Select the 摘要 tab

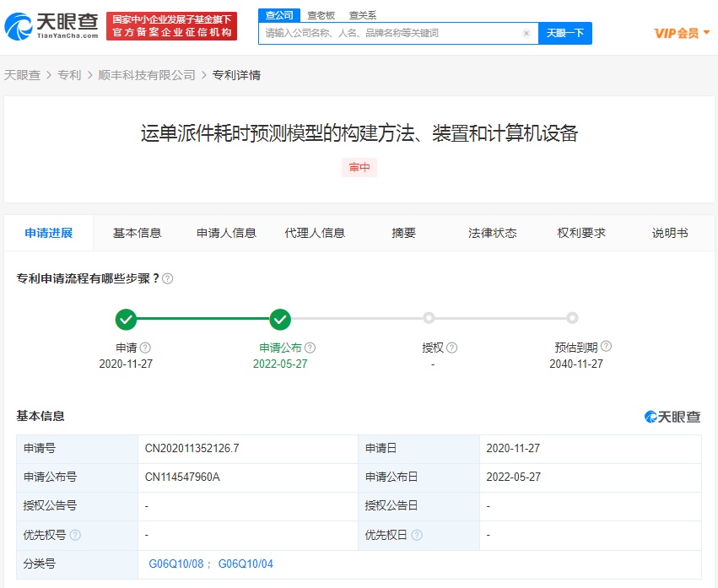pyautogui.click(x=403, y=233)
